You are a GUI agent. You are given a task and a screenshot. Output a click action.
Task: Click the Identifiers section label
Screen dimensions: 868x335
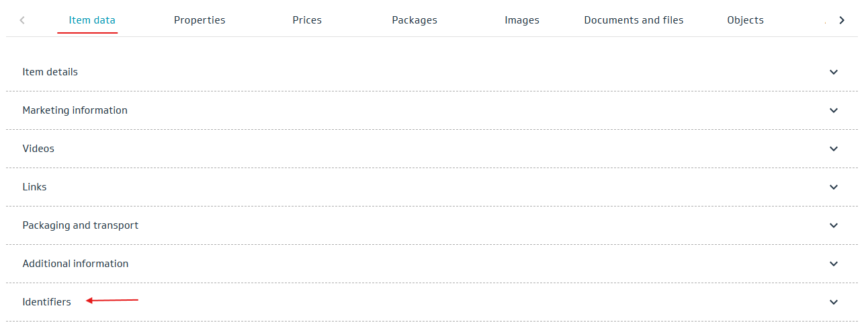pyautogui.click(x=47, y=302)
